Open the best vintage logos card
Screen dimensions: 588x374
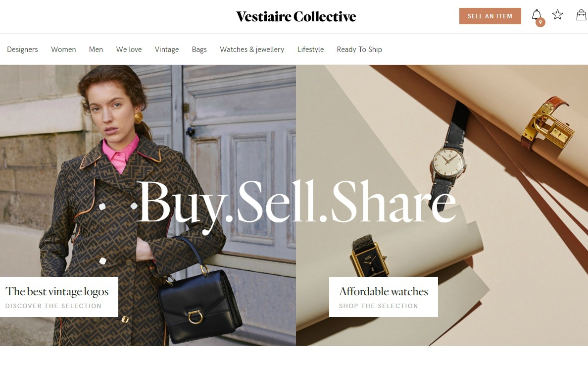coord(59,297)
